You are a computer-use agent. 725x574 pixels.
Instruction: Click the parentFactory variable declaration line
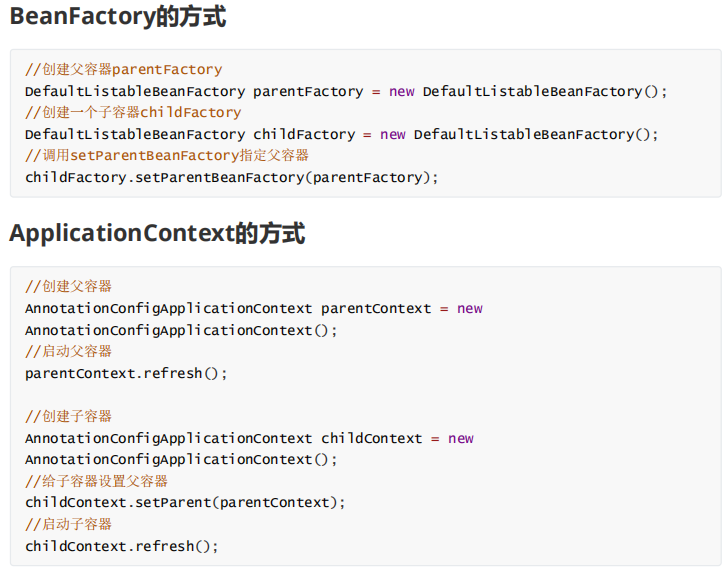345,91
